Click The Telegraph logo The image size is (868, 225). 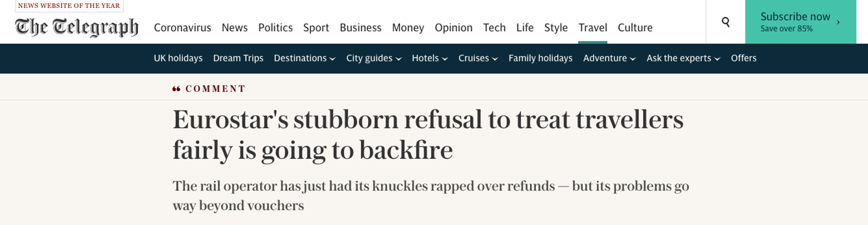click(x=76, y=27)
